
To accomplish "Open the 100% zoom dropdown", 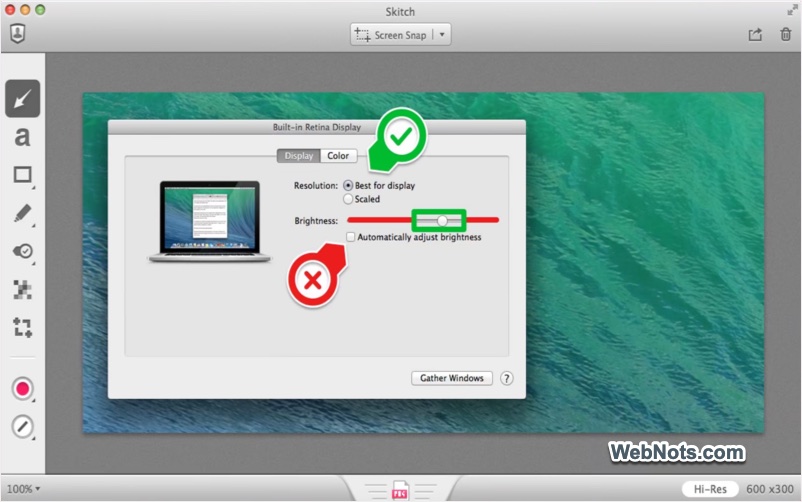I will [x=23, y=489].
